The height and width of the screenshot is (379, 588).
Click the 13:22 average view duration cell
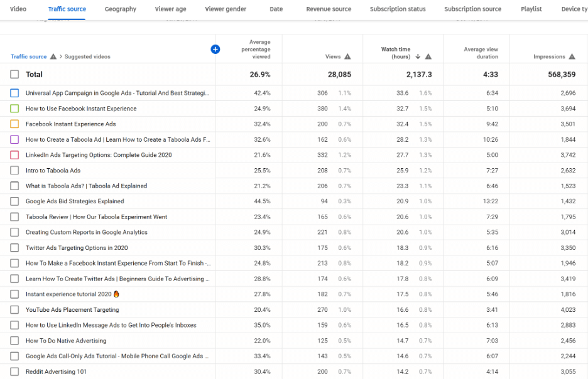(x=491, y=201)
